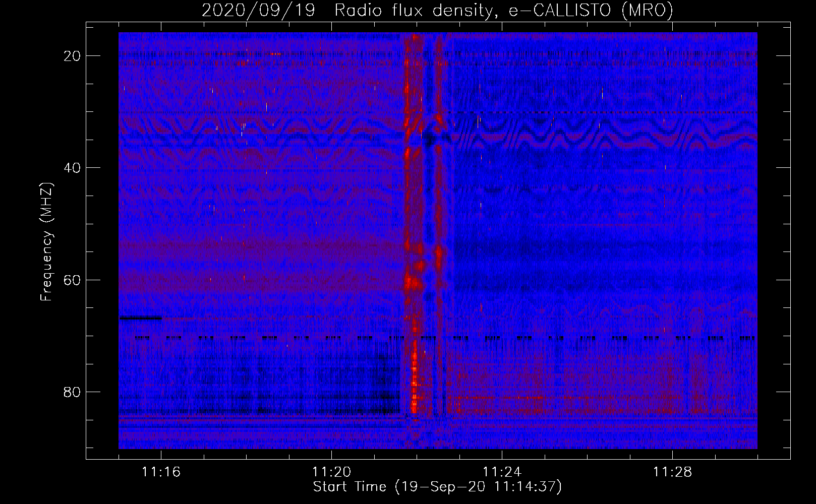Click the 40 MHz frequency tick label
The width and height of the screenshot is (816, 504).
click(73, 168)
